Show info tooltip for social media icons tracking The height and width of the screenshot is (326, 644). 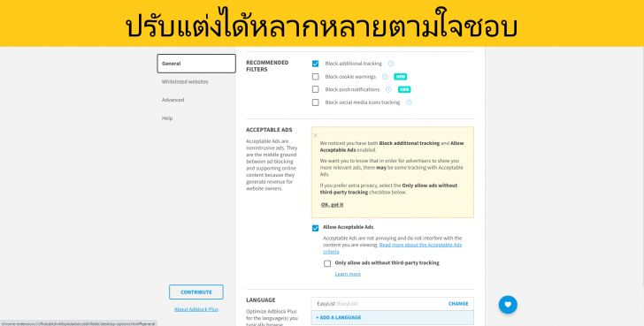click(409, 102)
